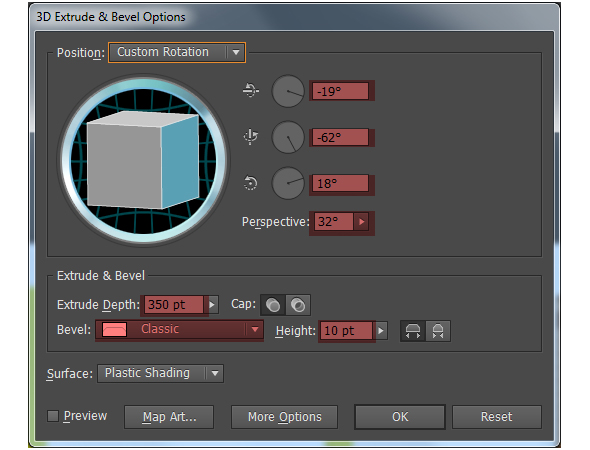Open the Perspective slider arrow

point(362,222)
